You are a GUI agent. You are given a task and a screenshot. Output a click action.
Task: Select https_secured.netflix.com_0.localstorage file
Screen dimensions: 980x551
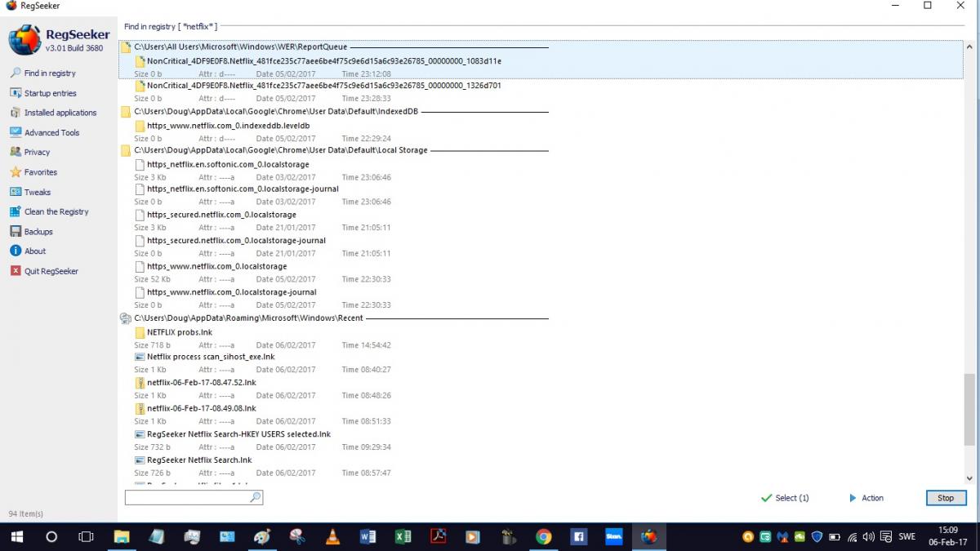221,215
